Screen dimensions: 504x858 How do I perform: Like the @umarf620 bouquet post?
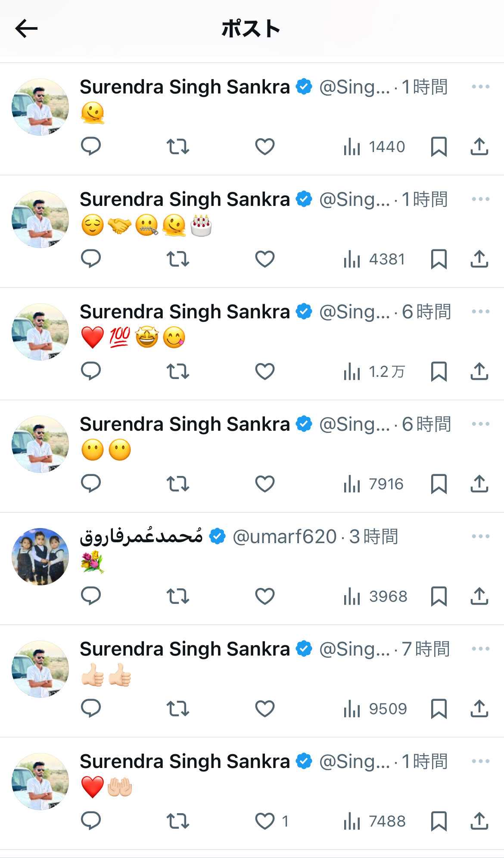pyautogui.click(x=265, y=596)
